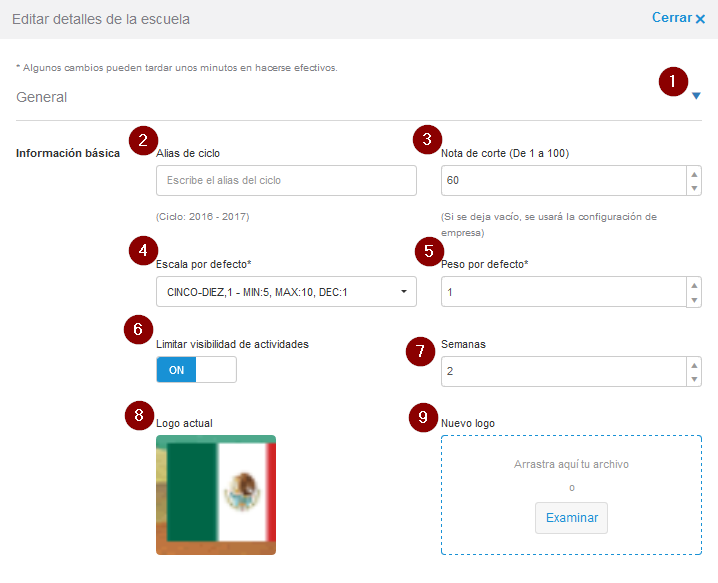
Task: Collapse the General section with the blue arrow
Action: (x=696, y=96)
